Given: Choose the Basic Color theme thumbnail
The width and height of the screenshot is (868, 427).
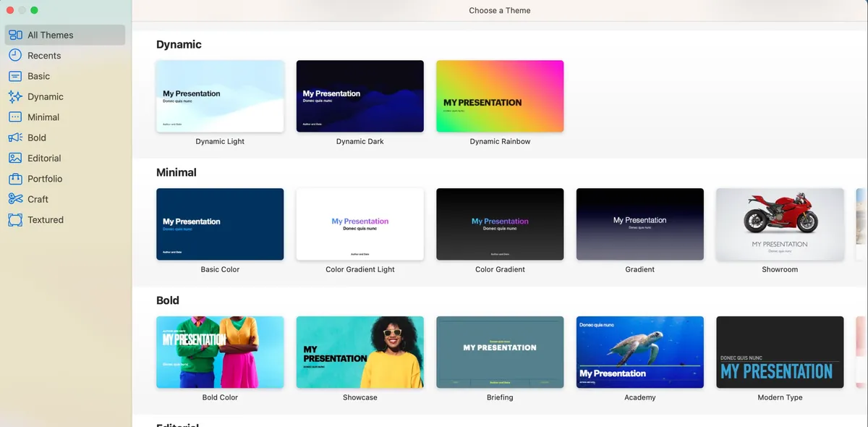Looking at the screenshot, I should point(220,224).
